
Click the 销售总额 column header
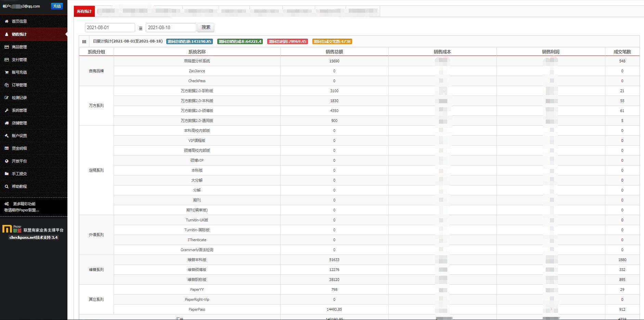[x=334, y=52]
